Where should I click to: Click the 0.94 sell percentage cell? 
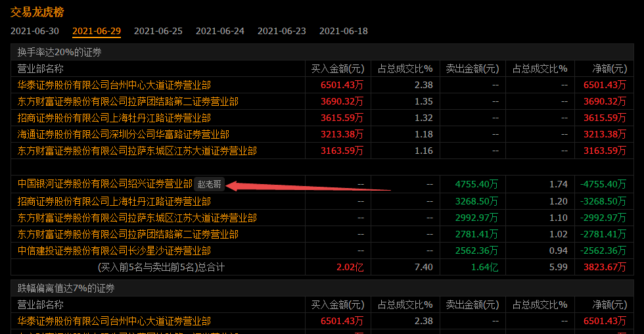click(x=559, y=251)
